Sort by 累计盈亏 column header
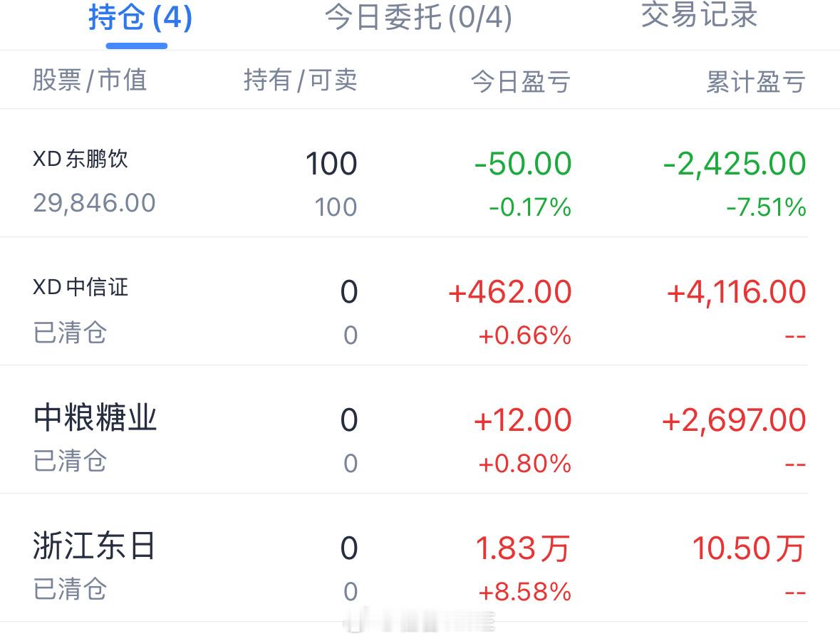 coord(755,82)
